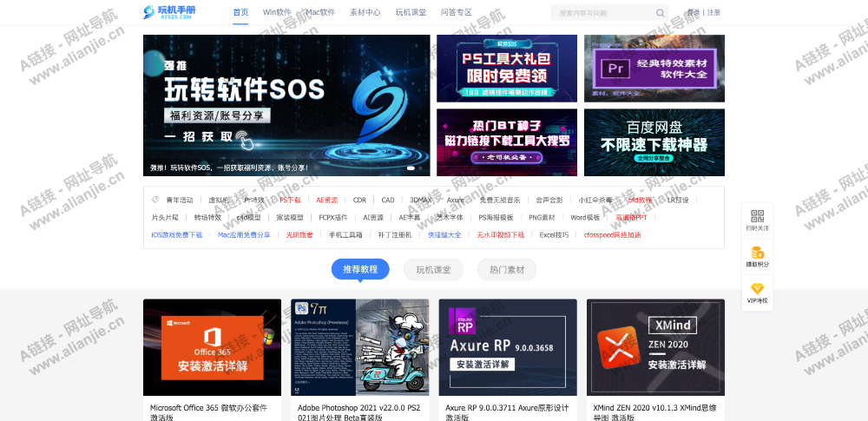This screenshot has height=421, width=868.
Task: Click the 手机工具箱 tag link
Action: pos(345,235)
